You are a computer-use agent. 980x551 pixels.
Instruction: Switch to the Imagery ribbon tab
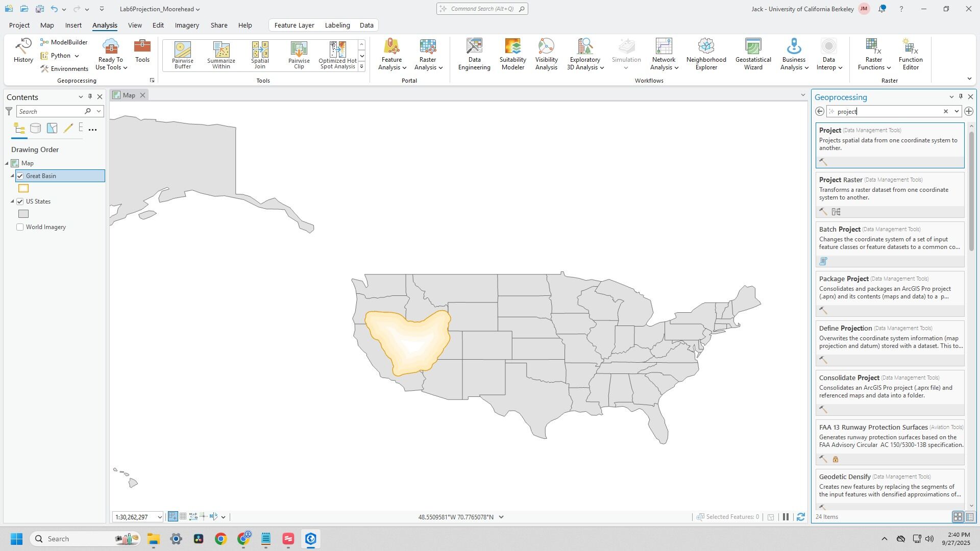point(186,25)
